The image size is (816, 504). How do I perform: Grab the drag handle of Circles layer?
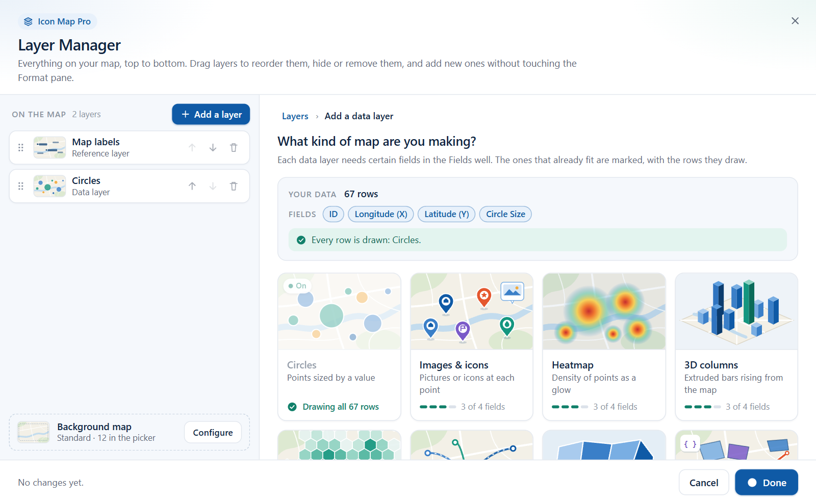[x=21, y=186]
